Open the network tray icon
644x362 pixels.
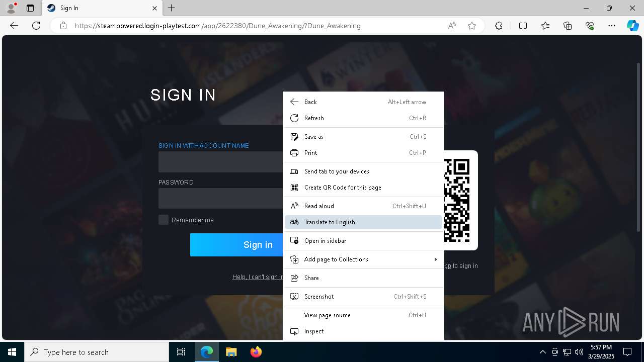pyautogui.click(x=567, y=352)
